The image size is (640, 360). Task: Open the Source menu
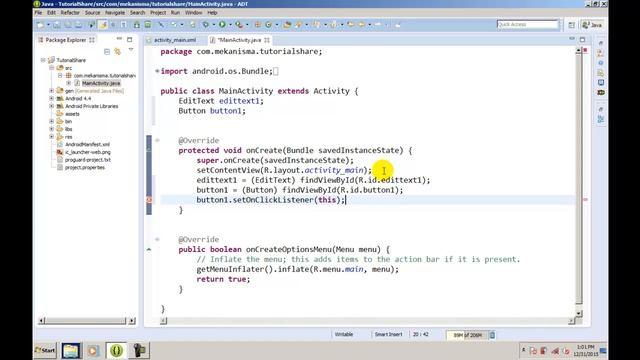click(93, 13)
